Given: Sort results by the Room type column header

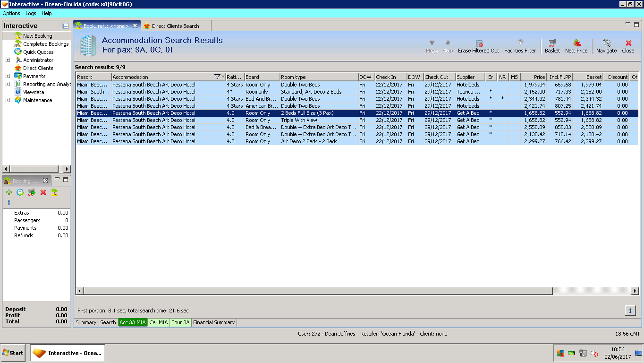Looking at the screenshot, I should (319, 77).
